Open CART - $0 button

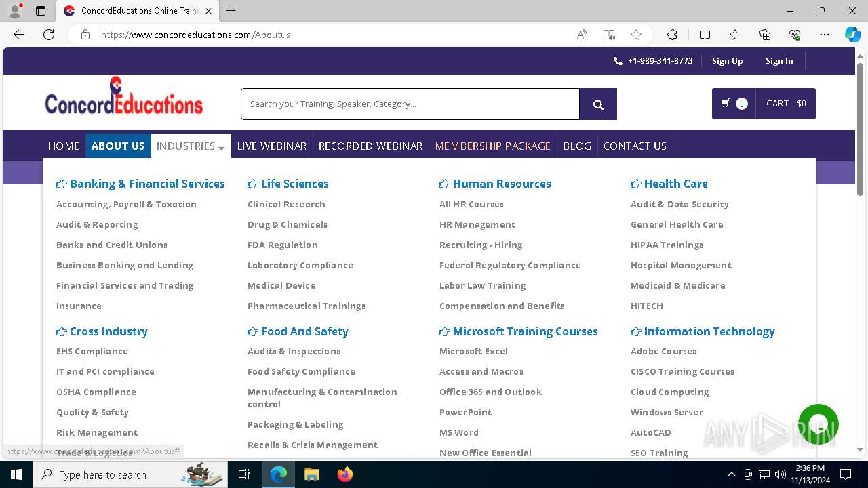(x=786, y=104)
